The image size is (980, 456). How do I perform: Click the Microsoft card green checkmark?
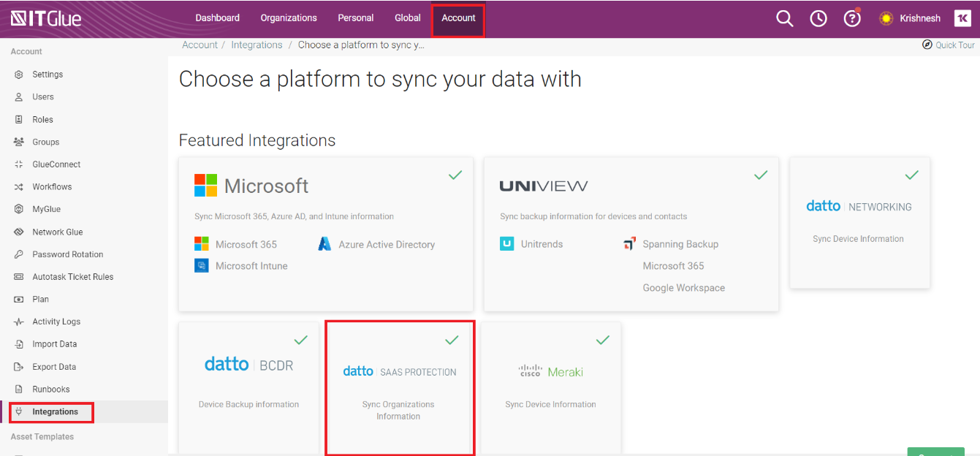(455, 175)
